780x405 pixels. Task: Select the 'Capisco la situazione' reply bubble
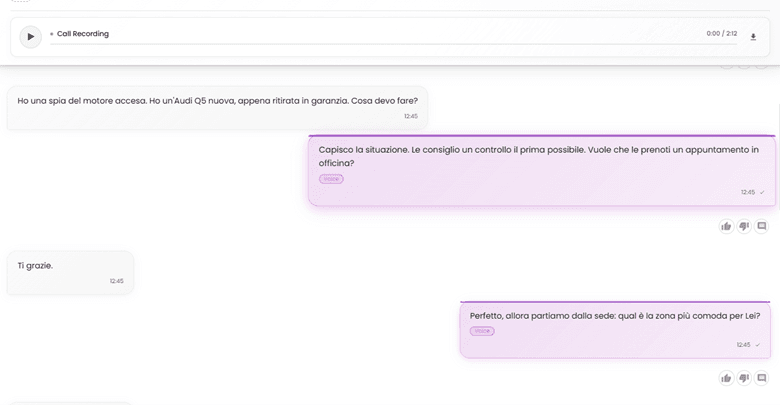542,171
